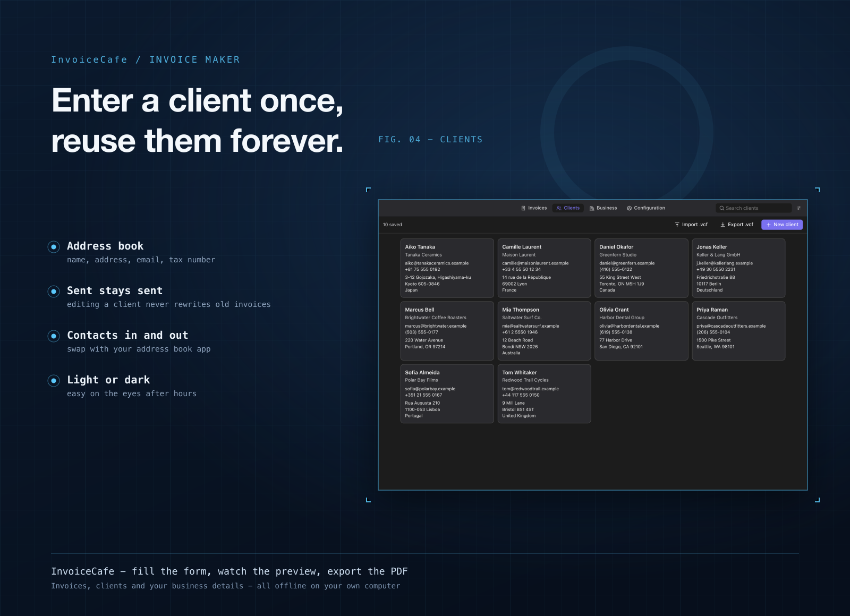
Task: Click the Export .vcf button
Action: click(737, 225)
